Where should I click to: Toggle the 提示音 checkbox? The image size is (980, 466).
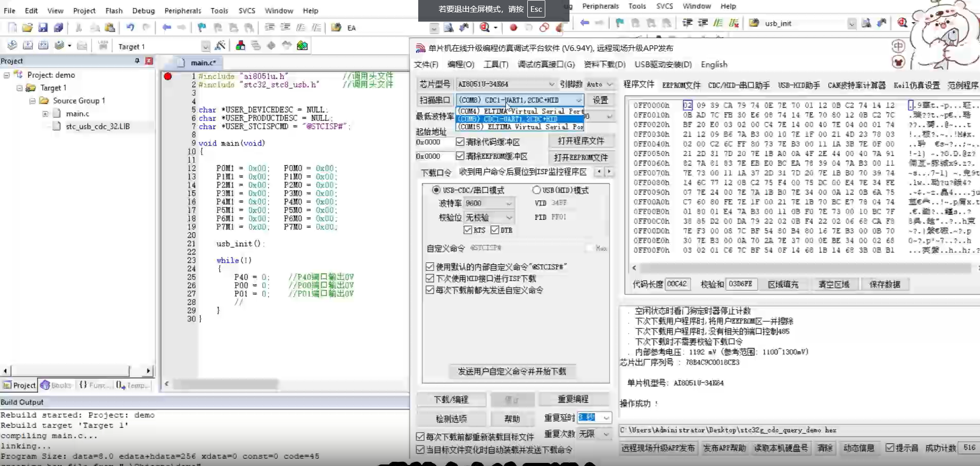[x=889, y=448]
